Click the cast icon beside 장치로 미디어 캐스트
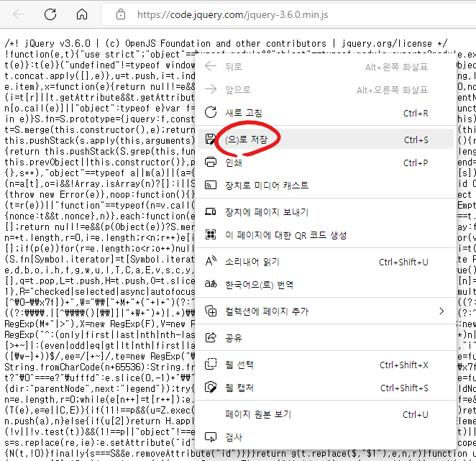The width and height of the screenshot is (476, 461). (211, 185)
